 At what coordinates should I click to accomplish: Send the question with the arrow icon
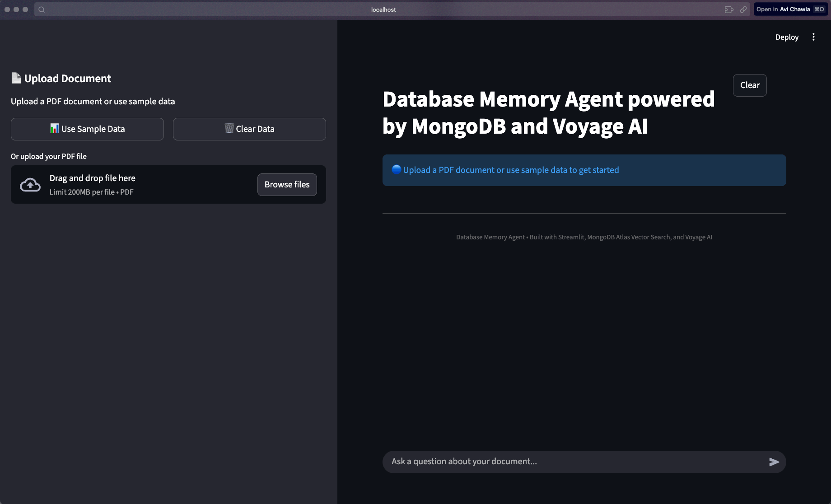point(774,462)
